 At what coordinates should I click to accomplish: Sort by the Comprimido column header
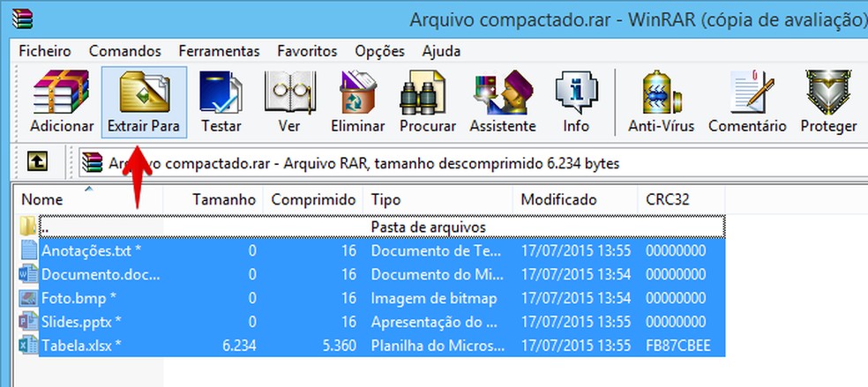(313, 199)
